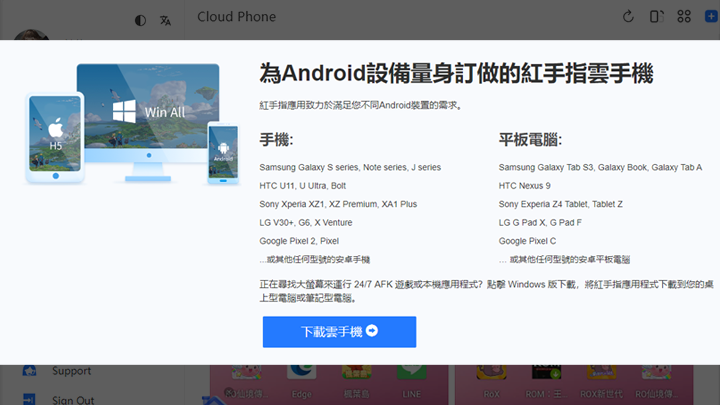Click the Google Pixel 2, Pixel line
Screen dimensions: 720x405
[x=299, y=241]
